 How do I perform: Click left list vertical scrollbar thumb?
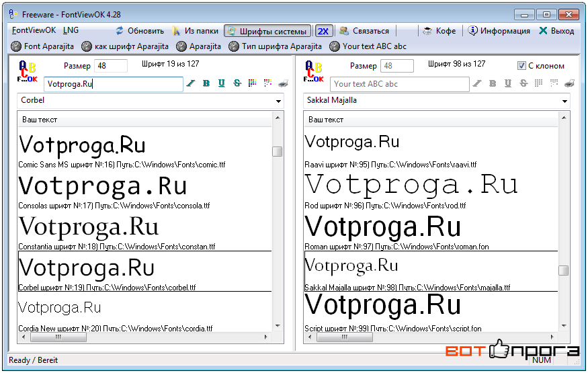coord(278,151)
